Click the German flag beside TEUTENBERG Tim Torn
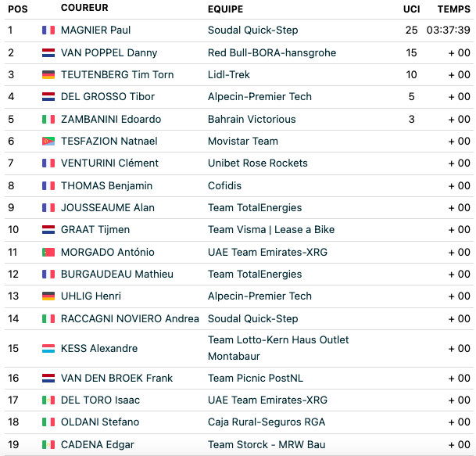 (x=48, y=75)
